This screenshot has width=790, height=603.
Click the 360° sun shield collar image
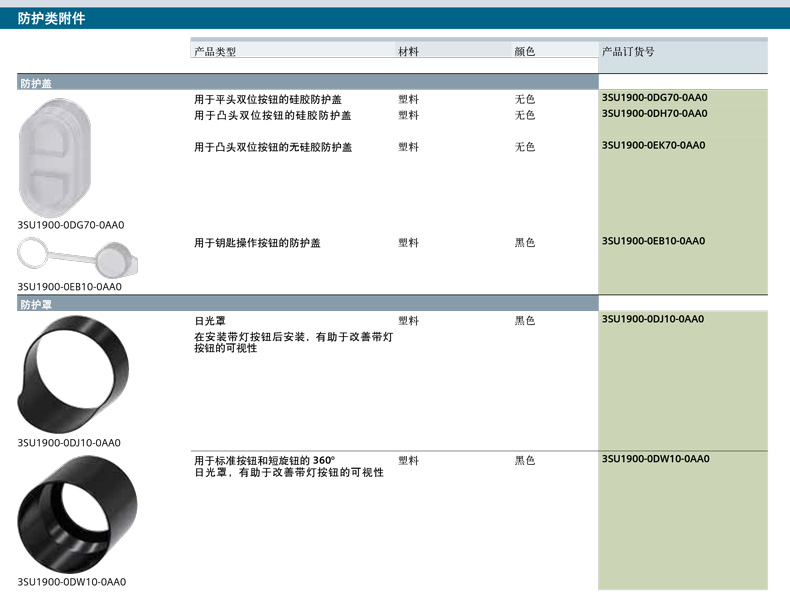77,513
